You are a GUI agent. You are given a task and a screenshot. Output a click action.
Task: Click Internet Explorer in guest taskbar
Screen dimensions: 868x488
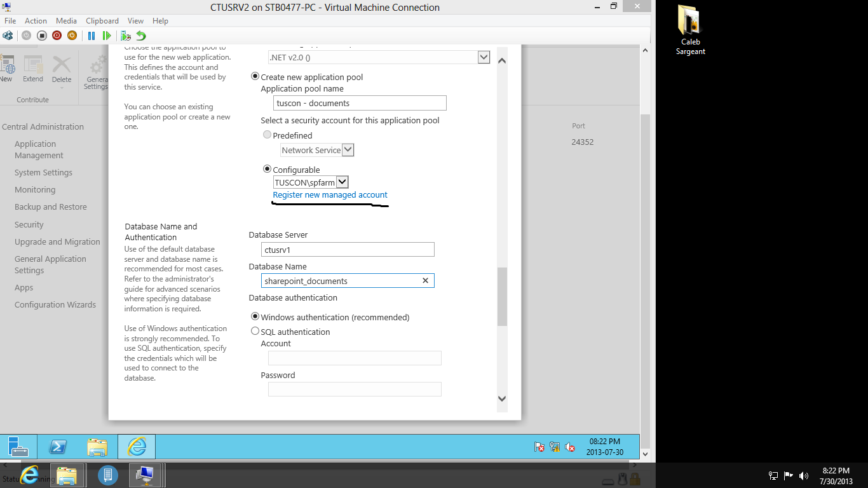137,447
